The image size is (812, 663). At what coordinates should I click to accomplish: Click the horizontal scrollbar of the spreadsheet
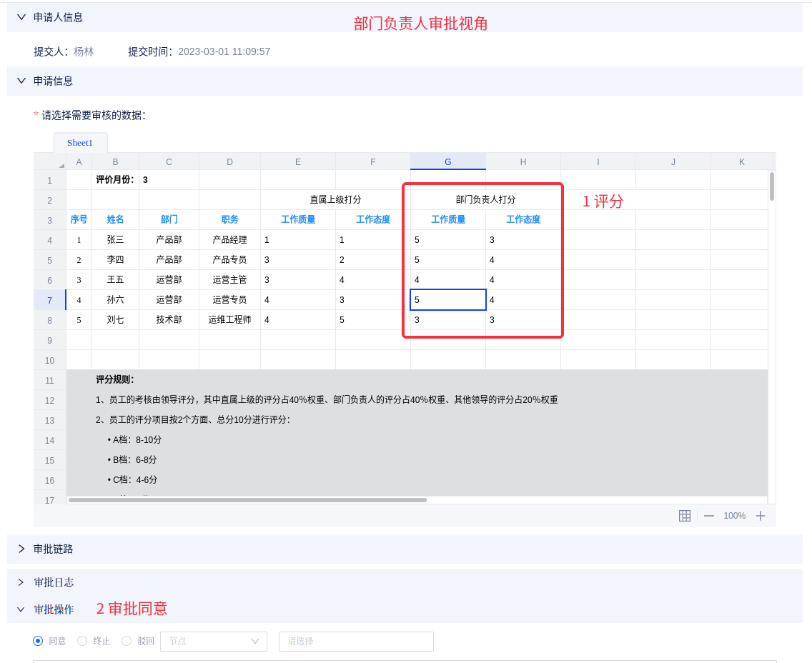(x=247, y=500)
